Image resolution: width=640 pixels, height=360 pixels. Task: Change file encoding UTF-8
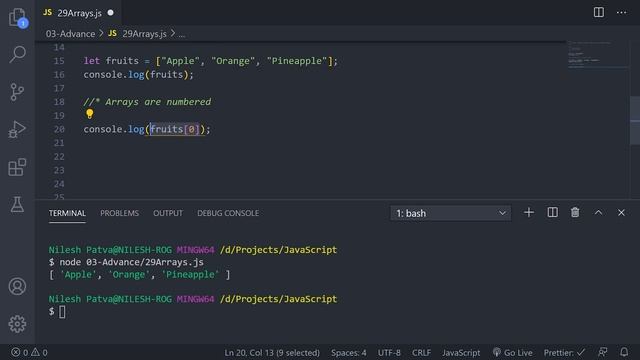click(x=389, y=352)
